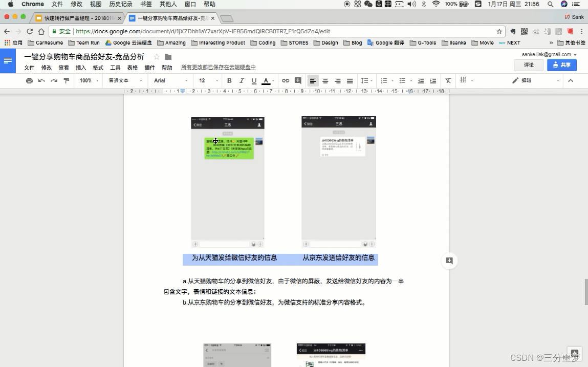Open the 编辑 editing mode dropdown
The width and height of the screenshot is (588, 367).
pos(535,80)
